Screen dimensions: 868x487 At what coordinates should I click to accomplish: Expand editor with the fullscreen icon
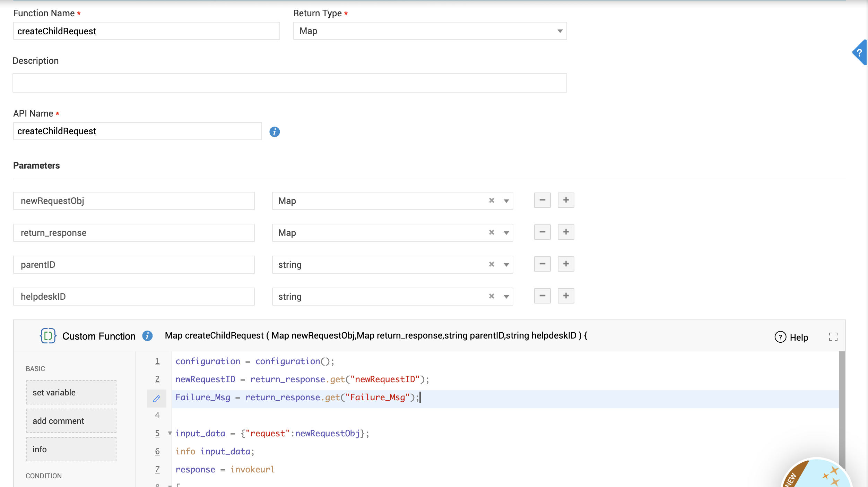pyautogui.click(x=833, y=337)
